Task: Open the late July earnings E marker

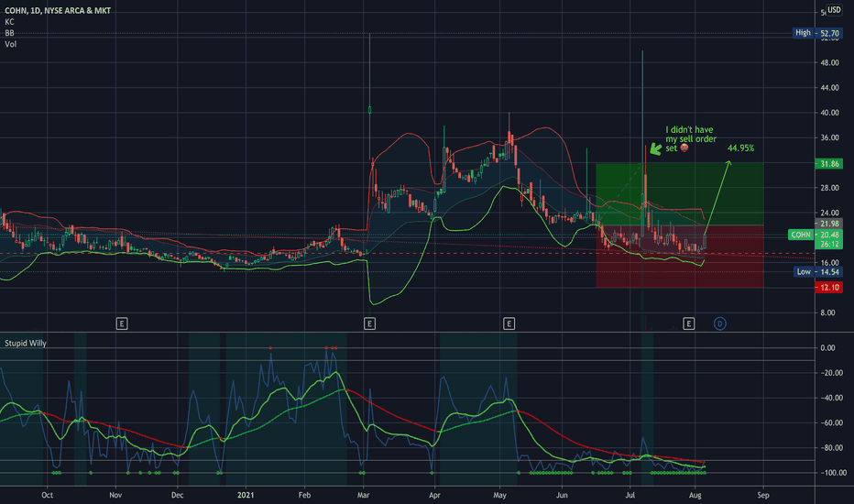Action: [688, 324]
